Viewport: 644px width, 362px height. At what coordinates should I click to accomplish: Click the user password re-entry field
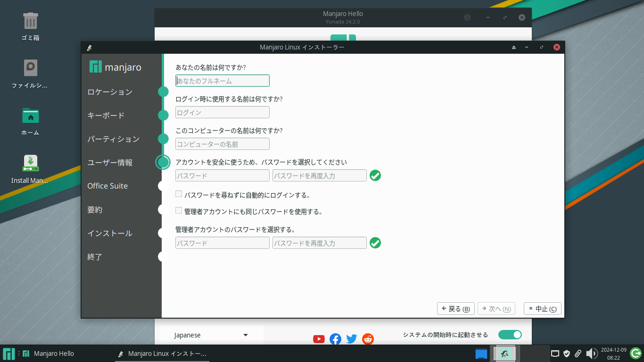pos(320,175)
